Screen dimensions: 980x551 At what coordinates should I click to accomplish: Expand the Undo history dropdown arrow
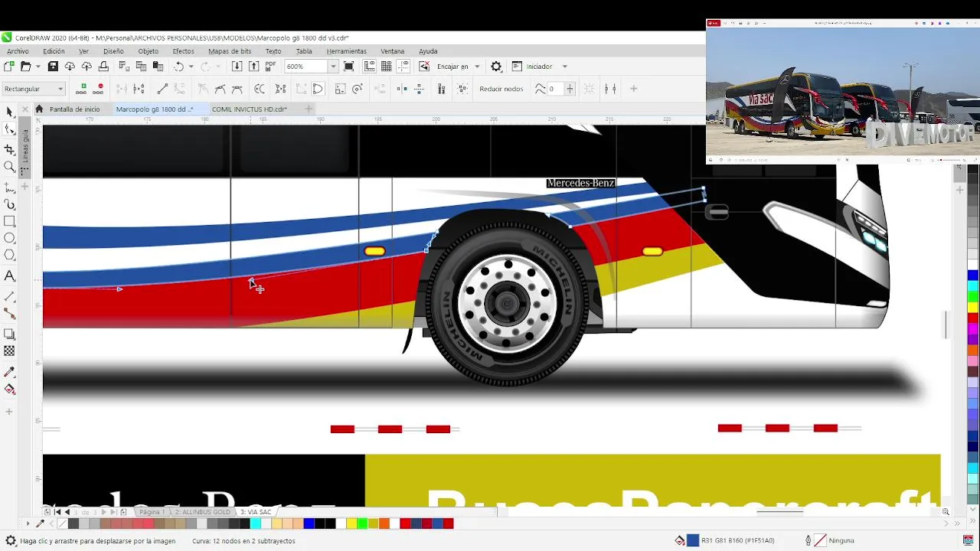pos(191,67)
